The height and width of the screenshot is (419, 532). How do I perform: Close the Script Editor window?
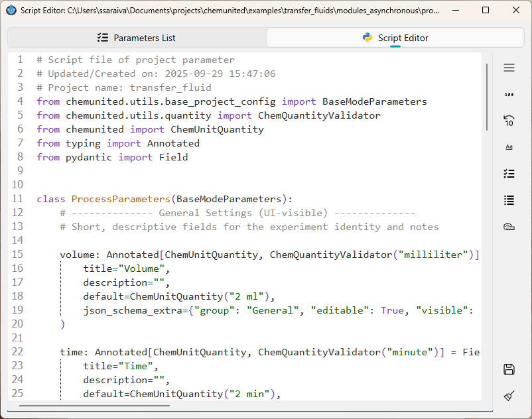[x=515, y=11]
